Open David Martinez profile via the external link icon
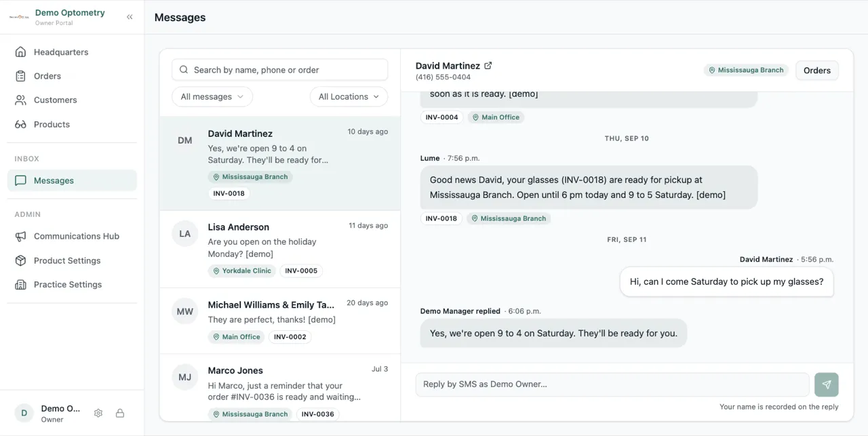 (488, 66)
